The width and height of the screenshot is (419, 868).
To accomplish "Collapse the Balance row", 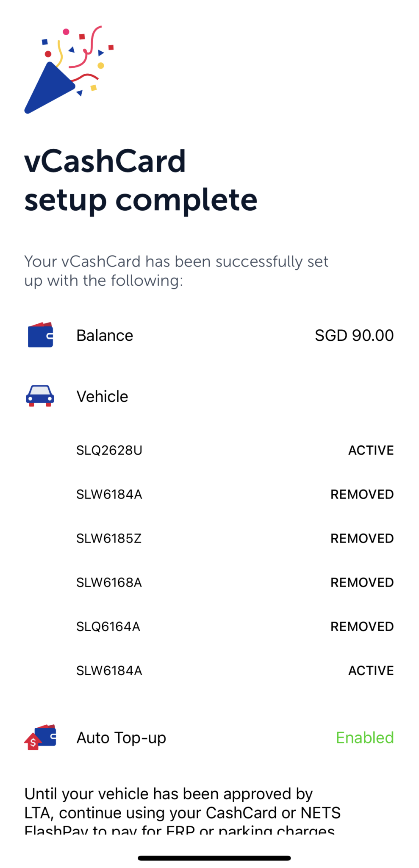I will coord(105,335).
